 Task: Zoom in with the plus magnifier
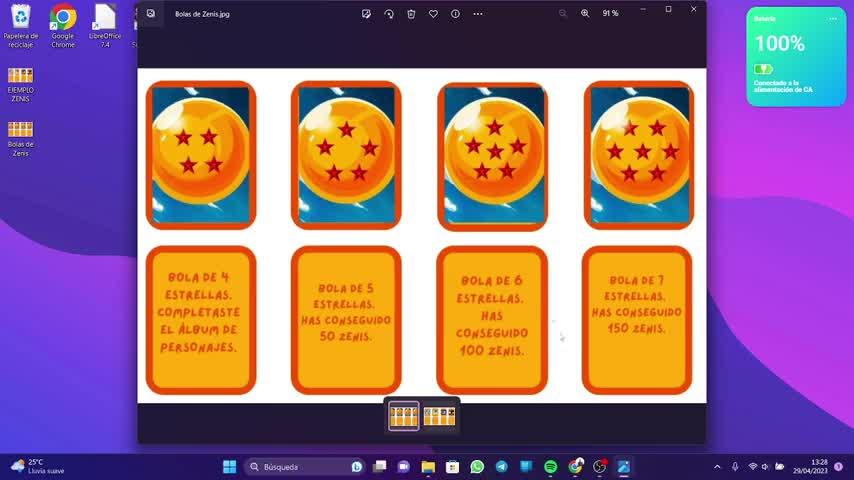coord(585,14)
